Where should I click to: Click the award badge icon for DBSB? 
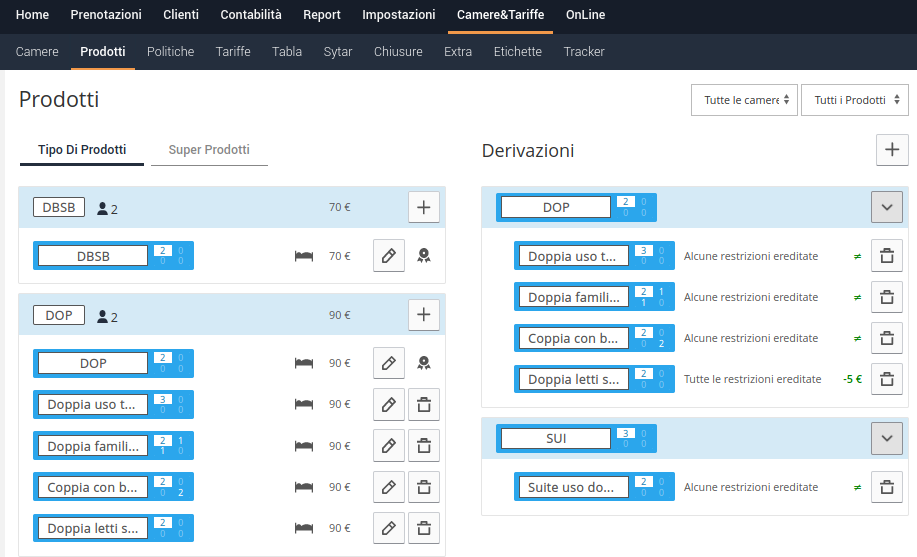(423, 256)
